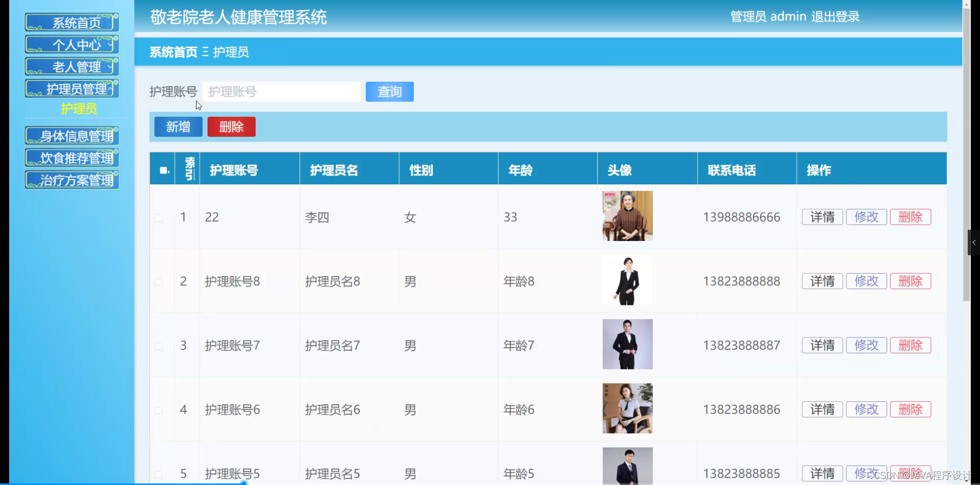Click the 系统首页 breadcrumb link
The width and height of the screenshot is (980, 485).
coord(174,52)
